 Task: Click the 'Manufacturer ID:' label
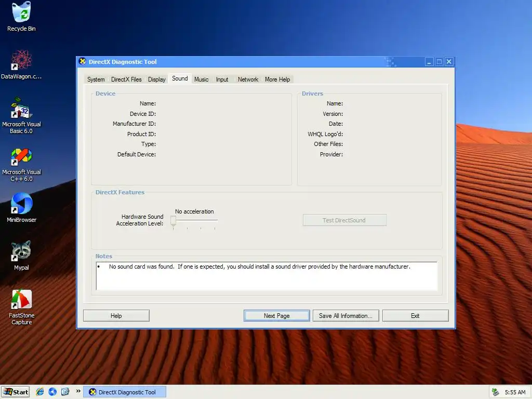(x=135, y=124)
